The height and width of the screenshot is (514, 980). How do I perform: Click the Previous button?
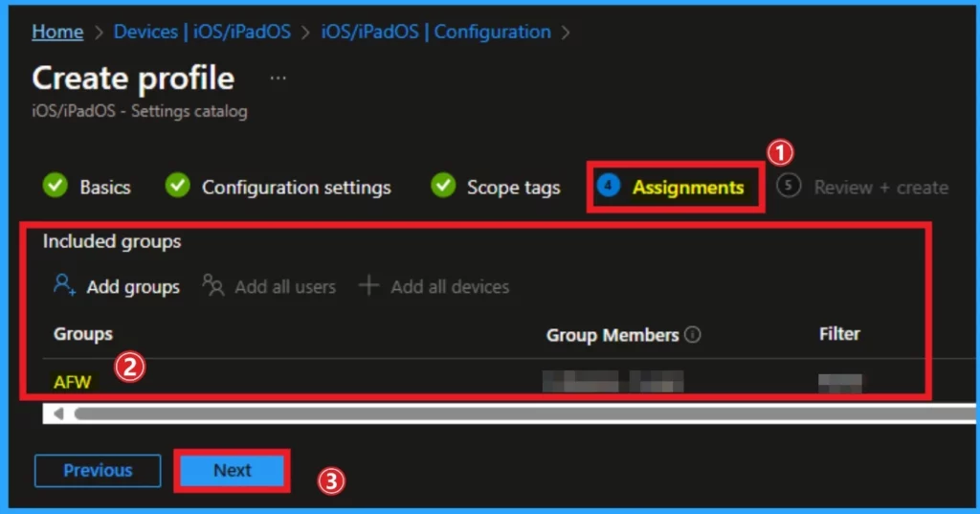point(98,470)
